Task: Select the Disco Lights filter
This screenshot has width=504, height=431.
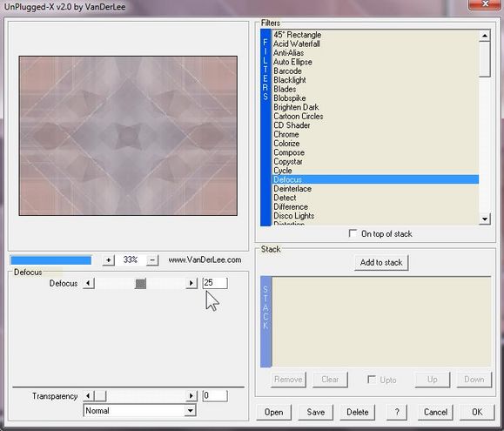Action: [x=375, y=216]
